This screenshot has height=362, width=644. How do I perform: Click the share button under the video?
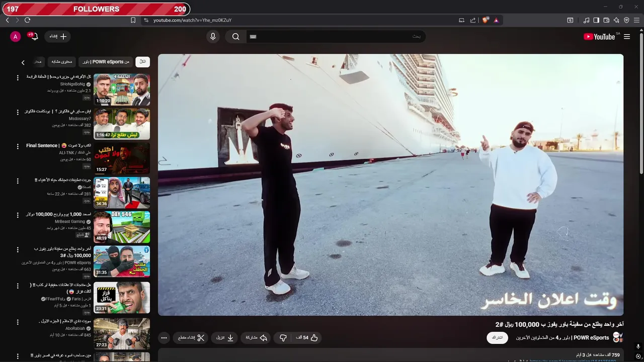pos(256,338)
